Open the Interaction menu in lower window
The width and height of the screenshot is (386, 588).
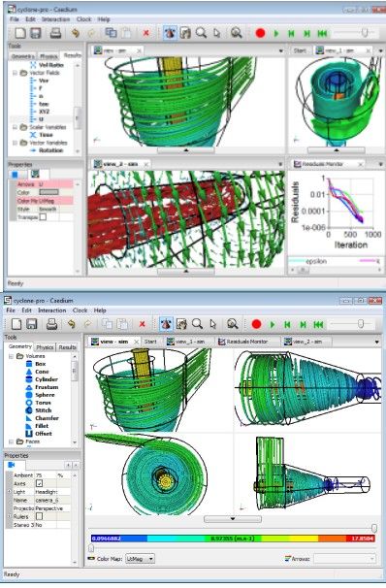[x=51, y=310]
